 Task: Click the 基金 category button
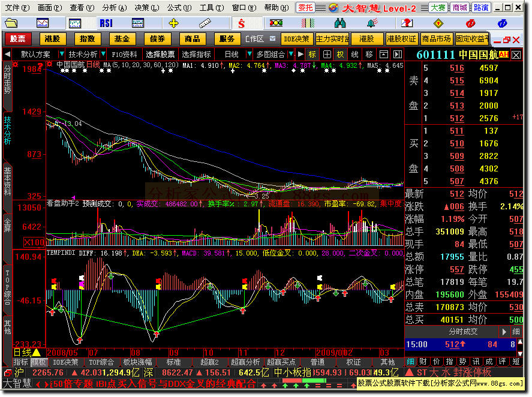pos(122,39)
